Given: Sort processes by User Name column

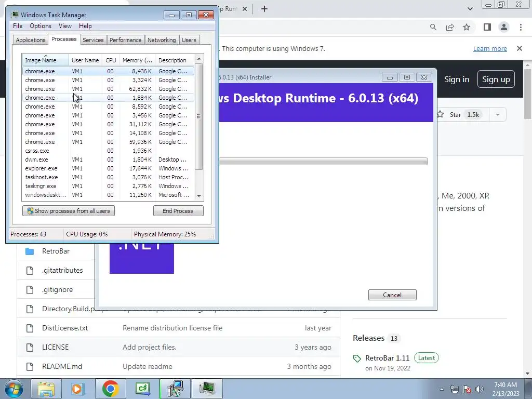Looking at the screenshot, I should pyautogui.click(x=85, y=60).
